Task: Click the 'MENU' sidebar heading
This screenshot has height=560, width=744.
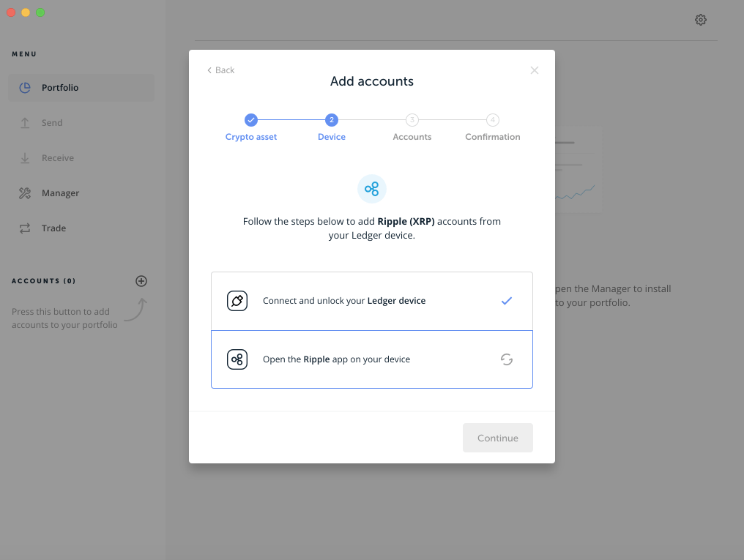Action: (24, 54)
